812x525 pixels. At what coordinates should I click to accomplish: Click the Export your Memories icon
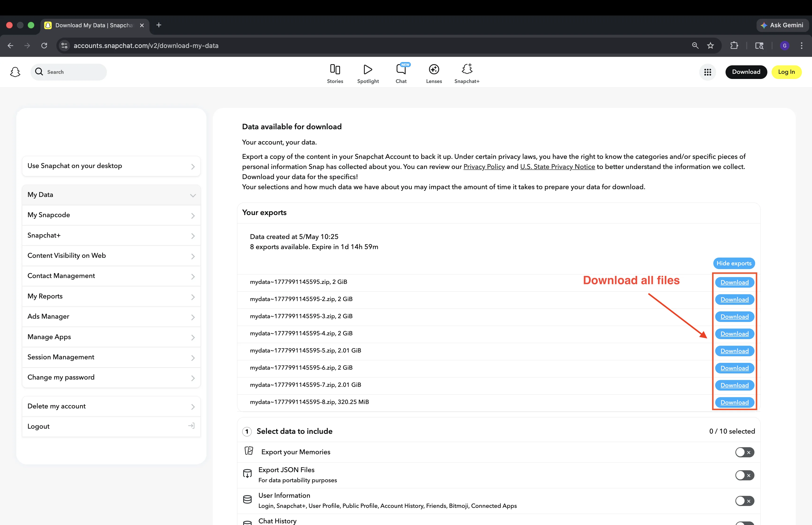(249, 451)
